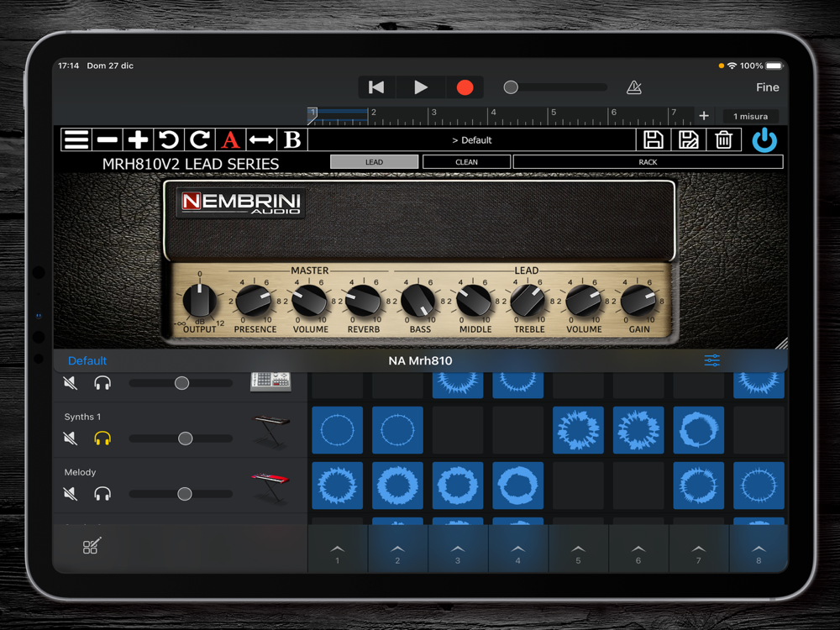Click the Save As floppy icon
Viewport: 840px width, 630px height.
coord(689,139)
